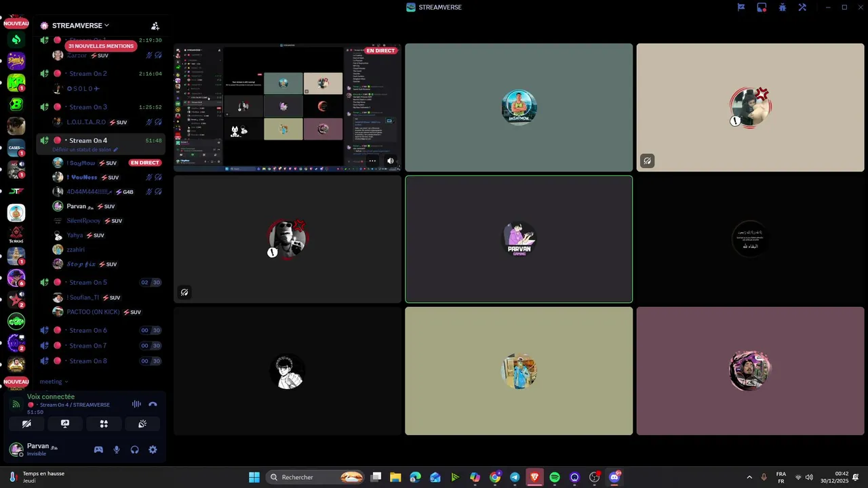Open the crossed tools icon in title bar
The width and height of the screenshot is (868, 488).
click(x=802, y=7)
